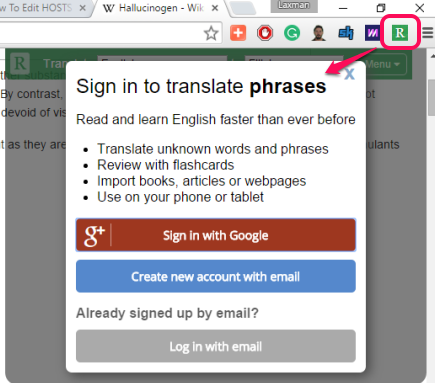Log in with email
This screenshot has height=383, width=435.
[x=216, y=346]
